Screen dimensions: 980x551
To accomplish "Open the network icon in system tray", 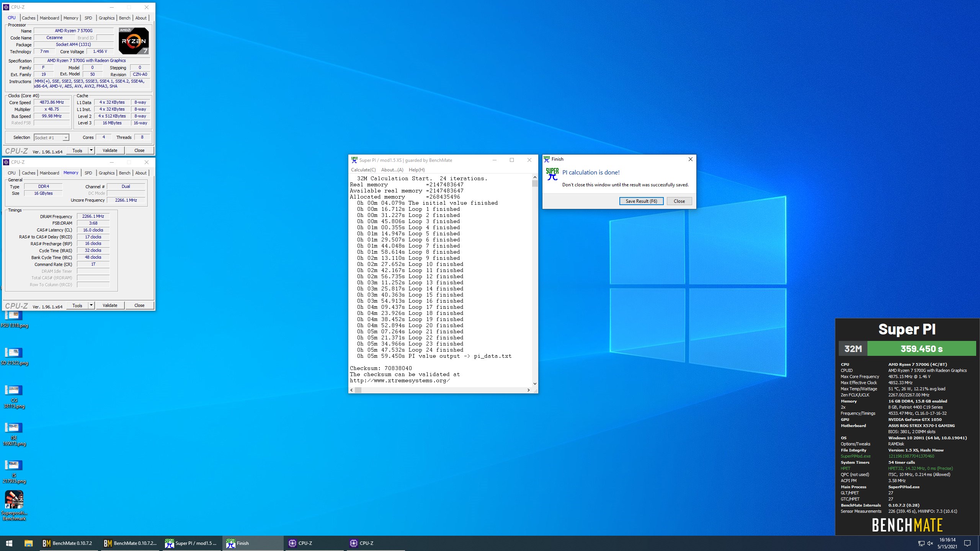I will [921, 543].
